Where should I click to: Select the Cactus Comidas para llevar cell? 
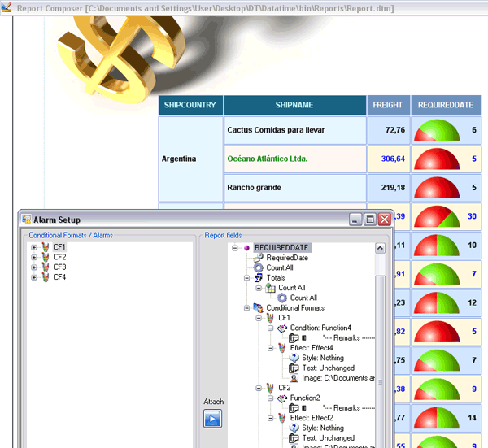point(294,130)
